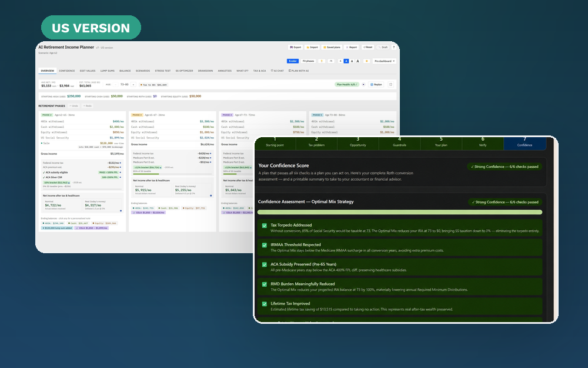Select the largest font size A

point(358,61)
